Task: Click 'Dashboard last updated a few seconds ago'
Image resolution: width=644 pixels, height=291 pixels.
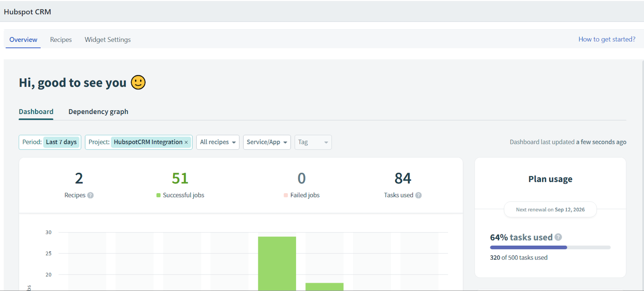Action: (x=568, y=142)
